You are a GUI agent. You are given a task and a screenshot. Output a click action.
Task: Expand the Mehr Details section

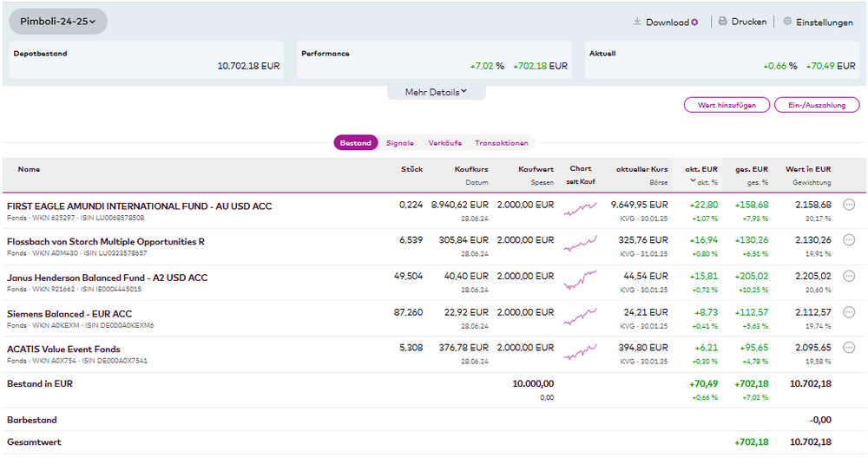436,92
